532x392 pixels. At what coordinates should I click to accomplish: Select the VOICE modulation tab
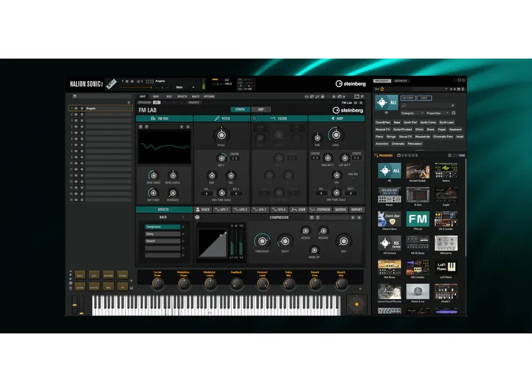tap(203, 209)
